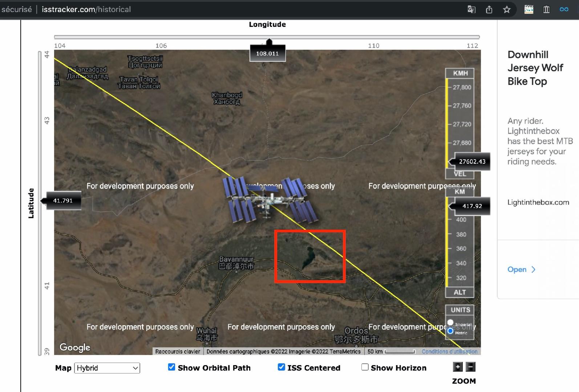The width and height of the screenshot is (579, 392).
Task: Enable the Show Horizon checkbox
Action: click(365, 367)
